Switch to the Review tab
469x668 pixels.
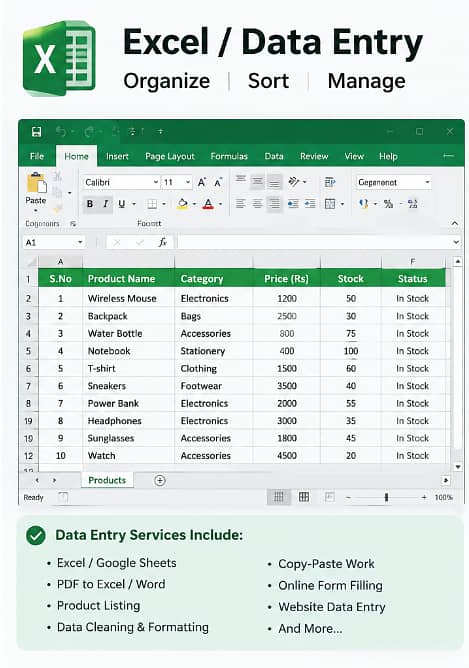point(314,156)
